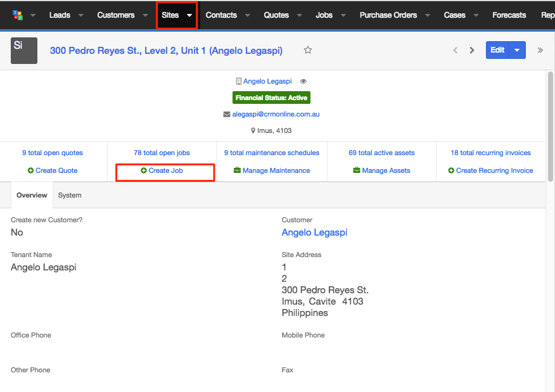Click the Create Quote link
The width and height of the screenshot is (555, 392).
[56, 170]
